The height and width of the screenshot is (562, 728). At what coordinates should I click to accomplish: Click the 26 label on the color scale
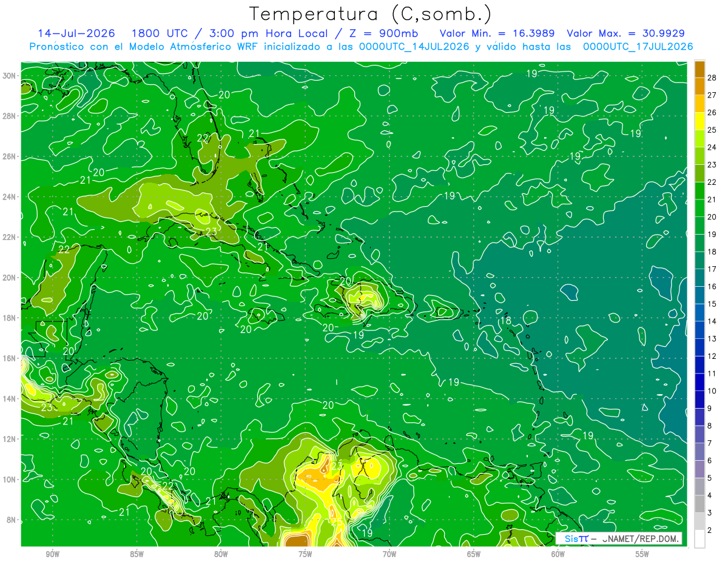click(x=712, y=112)
